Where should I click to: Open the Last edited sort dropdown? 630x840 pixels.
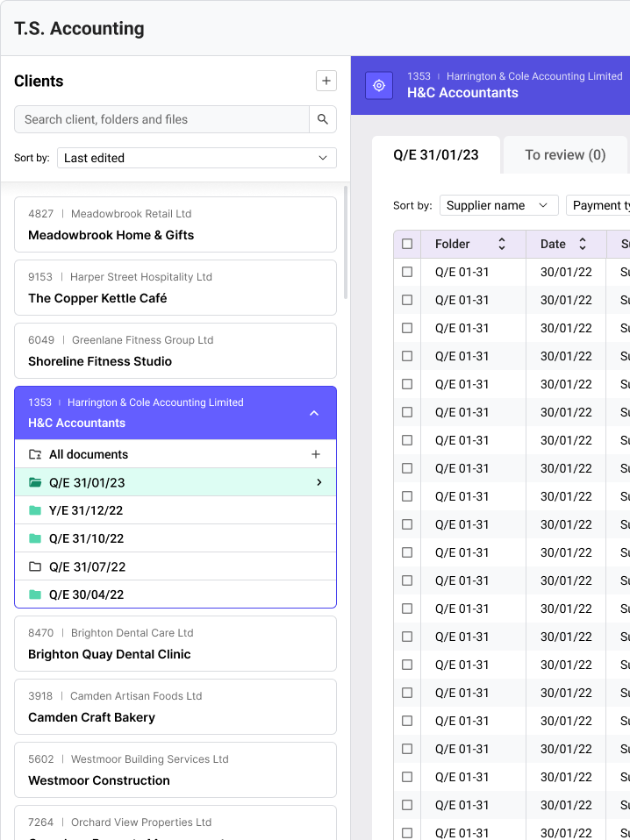coord(197,158)
